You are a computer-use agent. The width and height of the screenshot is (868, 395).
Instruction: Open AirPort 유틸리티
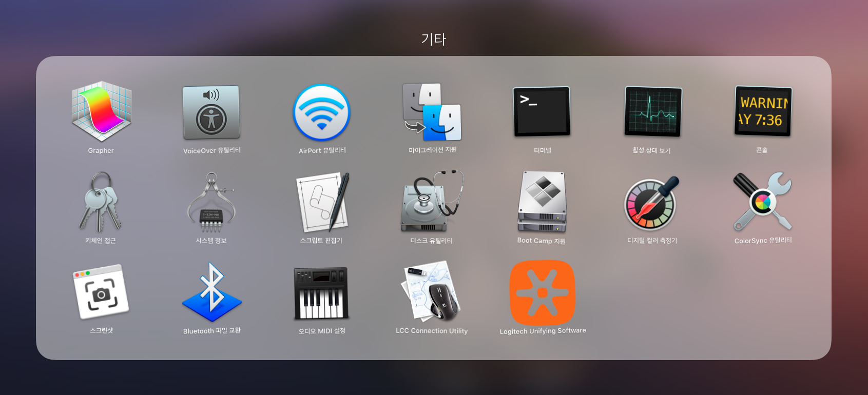pyautogui.click(x=322, y=112)
